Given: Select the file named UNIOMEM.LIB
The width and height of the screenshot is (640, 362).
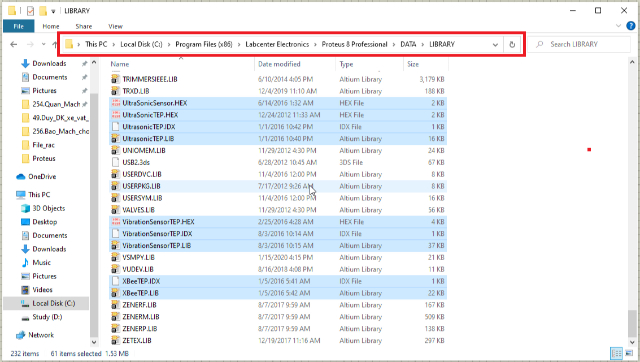Looking at the screenshot, I should click(144, 150).
